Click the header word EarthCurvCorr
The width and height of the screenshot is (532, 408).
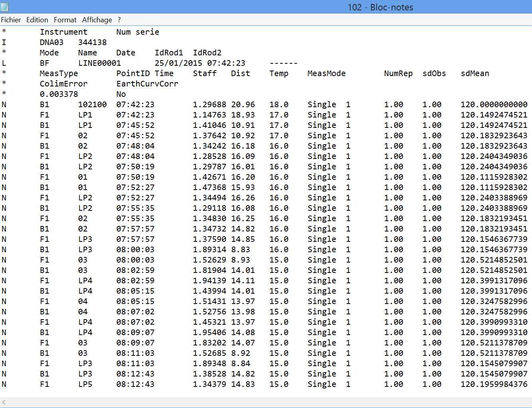pyautogui.click(x=147, y=84)
